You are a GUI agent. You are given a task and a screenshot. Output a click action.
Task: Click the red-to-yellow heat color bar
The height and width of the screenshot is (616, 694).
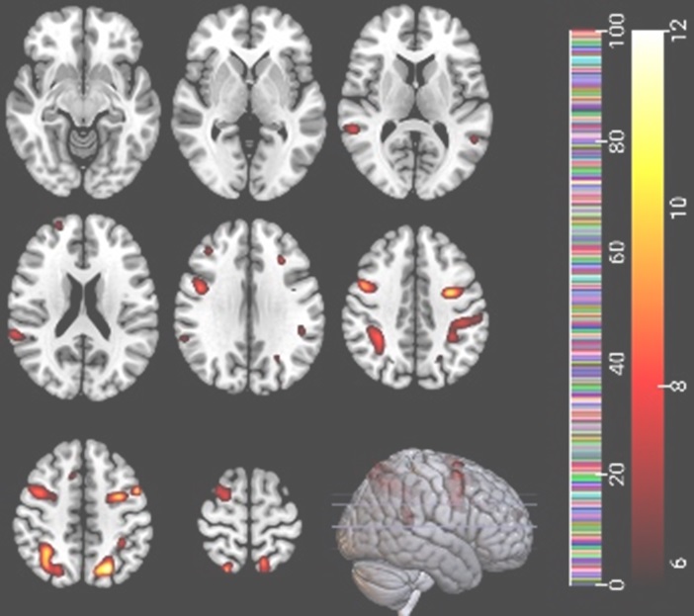click(648, 308)
